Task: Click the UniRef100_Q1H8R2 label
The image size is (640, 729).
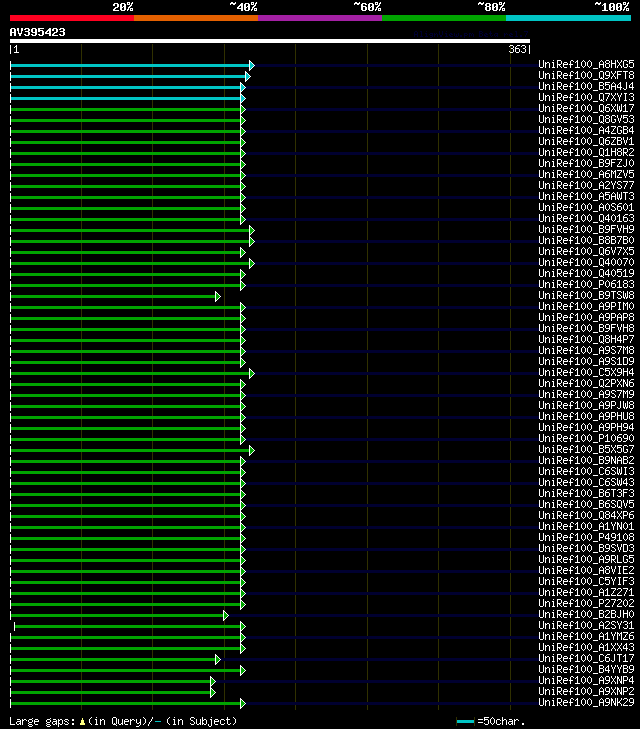Action: pos(586,152)
